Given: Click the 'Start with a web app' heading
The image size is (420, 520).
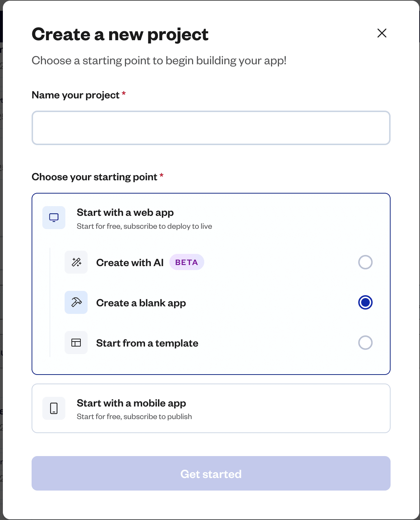Looking at the screenshot, I should (x=125, y=212).
